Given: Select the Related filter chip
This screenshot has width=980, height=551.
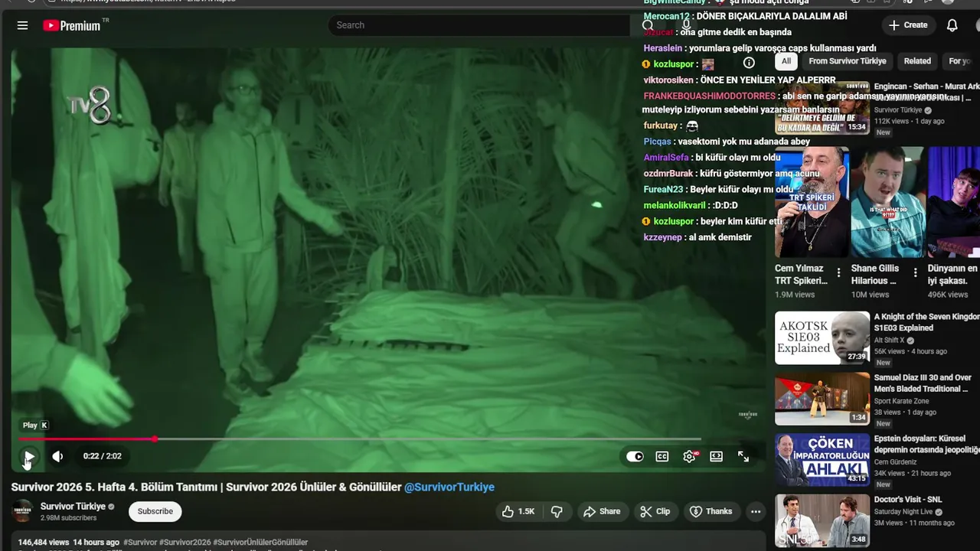Looking at the screenshot, I should (x=917, y=61).
